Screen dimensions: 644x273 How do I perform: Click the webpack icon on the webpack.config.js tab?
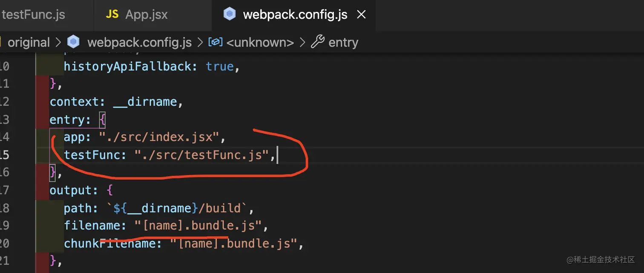click(230, 15)
